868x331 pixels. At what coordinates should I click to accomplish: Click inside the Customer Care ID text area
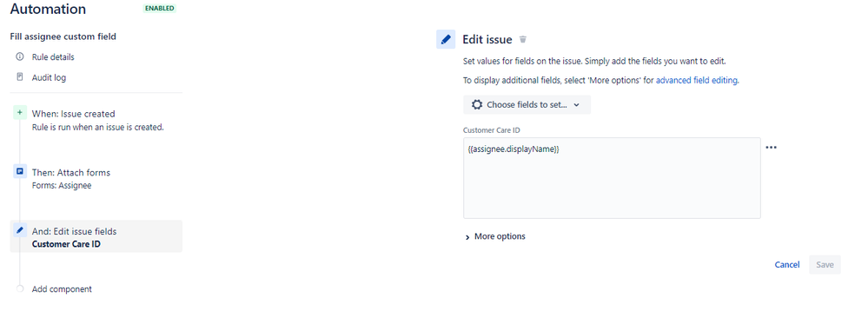612,178
